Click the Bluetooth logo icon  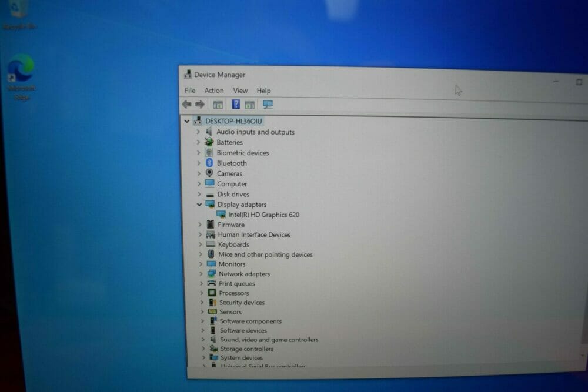pyautogui.click(x=209, y=163)
